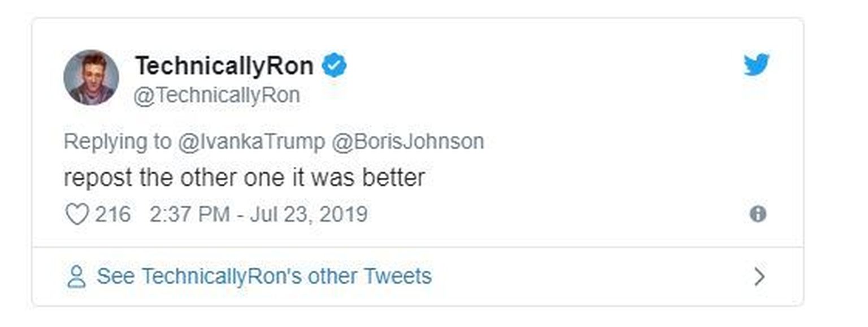Expand the right chevron arrow
Viewport: 868px width, 327px height.
(759, 277)
